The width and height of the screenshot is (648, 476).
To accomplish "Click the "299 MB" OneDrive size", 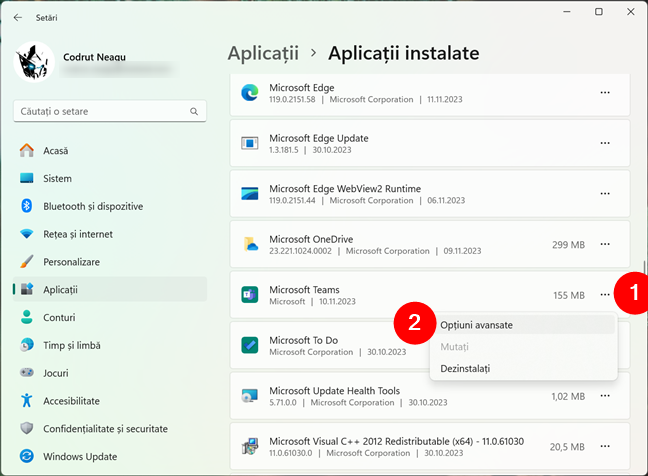I will pos(569,245).
